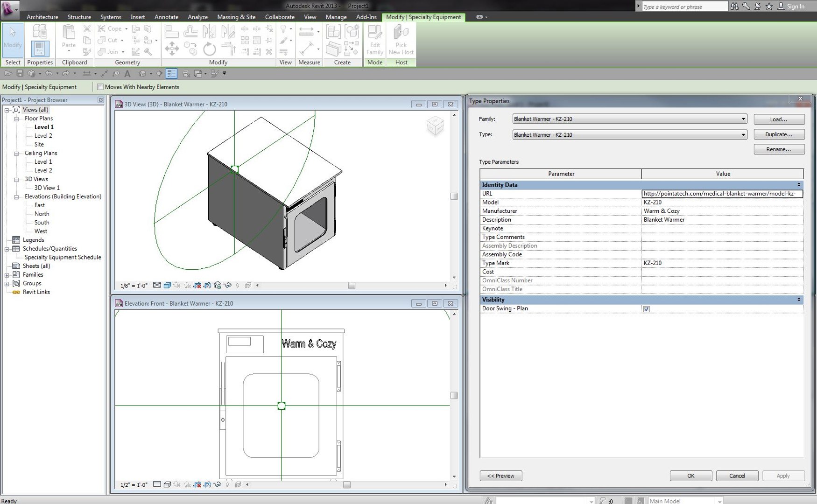Switch to the Massing & Site tab
The height and width of the screenshot is (504, 817).
coord(236,17)
